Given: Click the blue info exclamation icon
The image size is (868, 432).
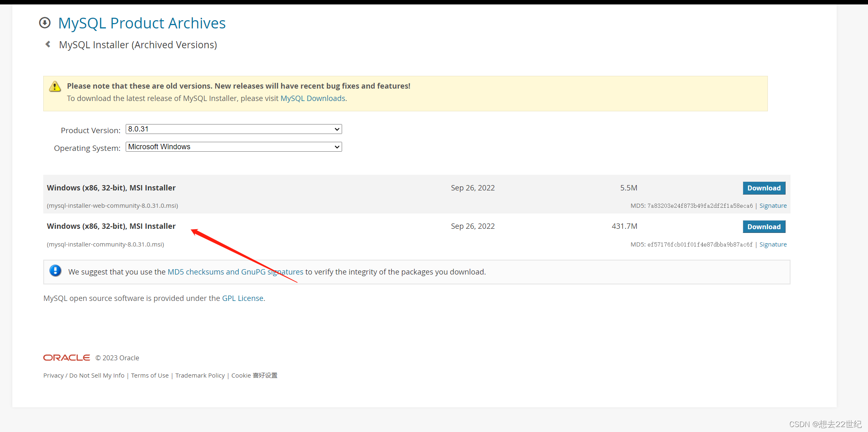Looking at the screenshot, I should pos(55,270).
